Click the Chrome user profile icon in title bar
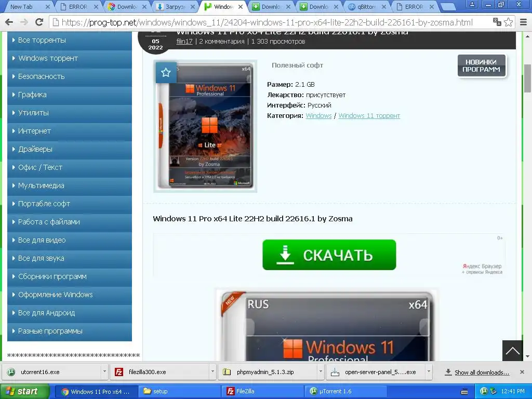This screenshot has height=399, width=532. coord(472,4)
